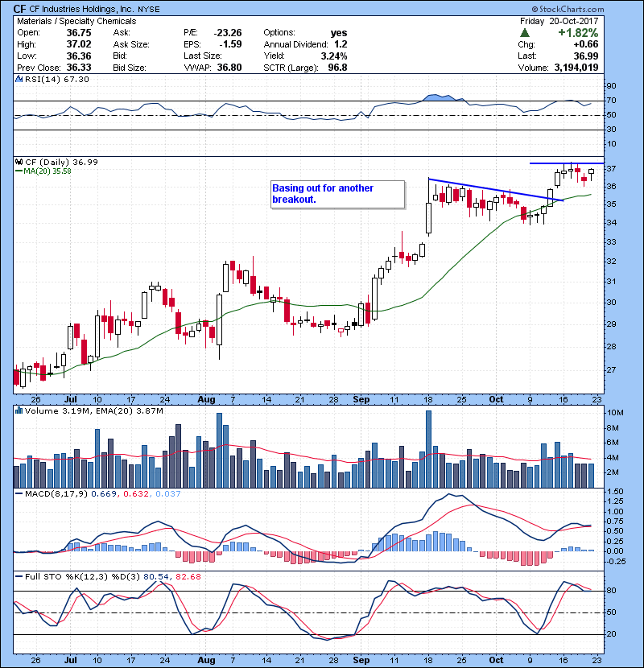
Task: Click the VWAP value 36.80
Action: click(x=229, y=68)
